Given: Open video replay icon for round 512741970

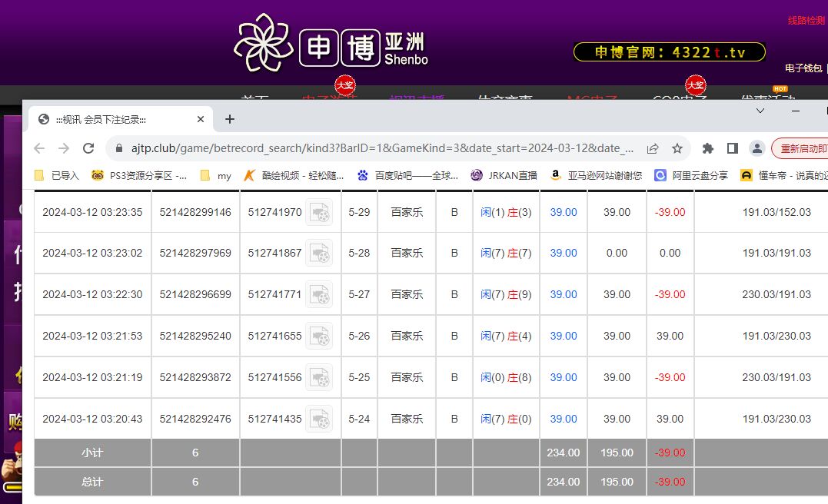Looking at the screenshot, I should point(319,212).
